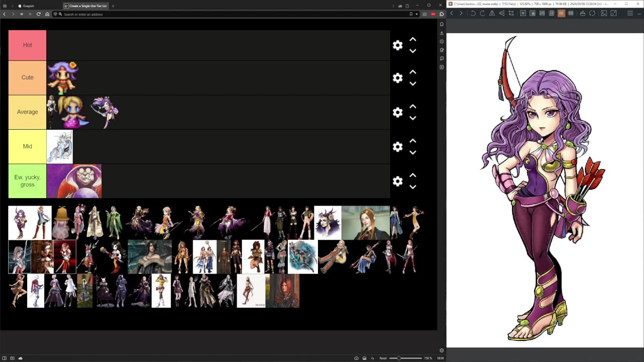The height and width of the screenshot is (362, 644).
Task: Click the Hot tier label
Action: (x=27, y=45)
